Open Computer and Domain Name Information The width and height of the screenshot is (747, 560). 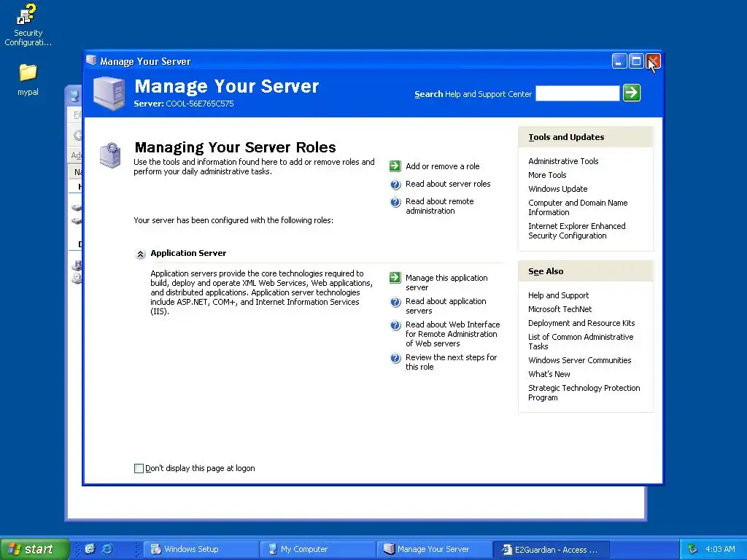point(578,207)
